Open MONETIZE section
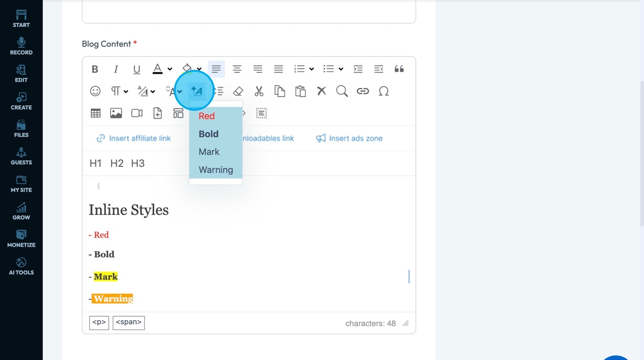 pyautogui.click(x=21, y=239)
